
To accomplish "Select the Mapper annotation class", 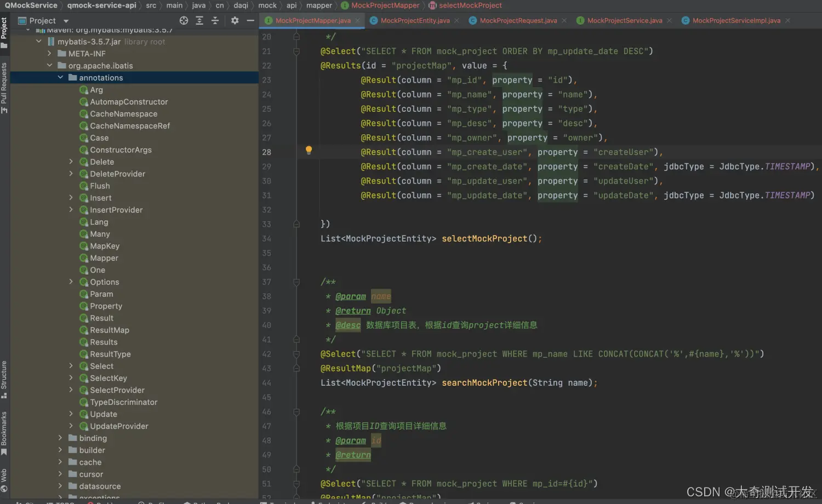I will tap(104, 259).
